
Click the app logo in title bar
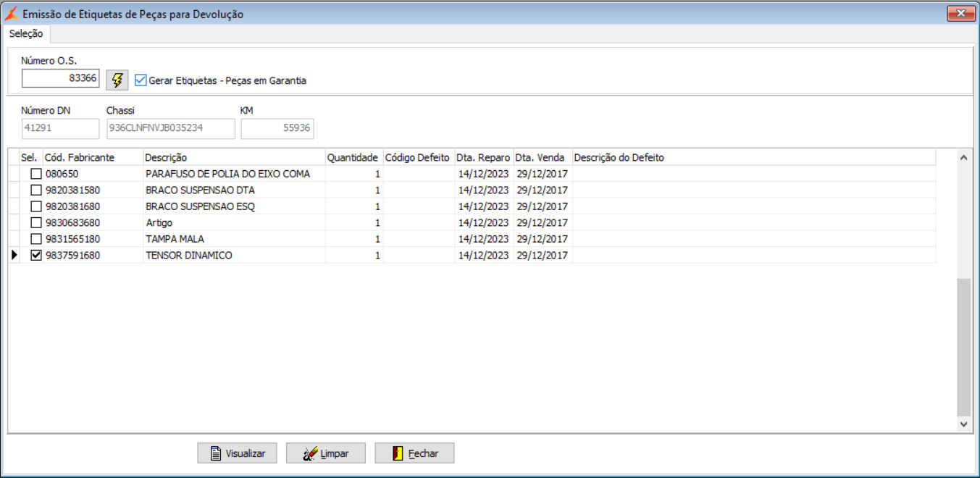(12, 14)
